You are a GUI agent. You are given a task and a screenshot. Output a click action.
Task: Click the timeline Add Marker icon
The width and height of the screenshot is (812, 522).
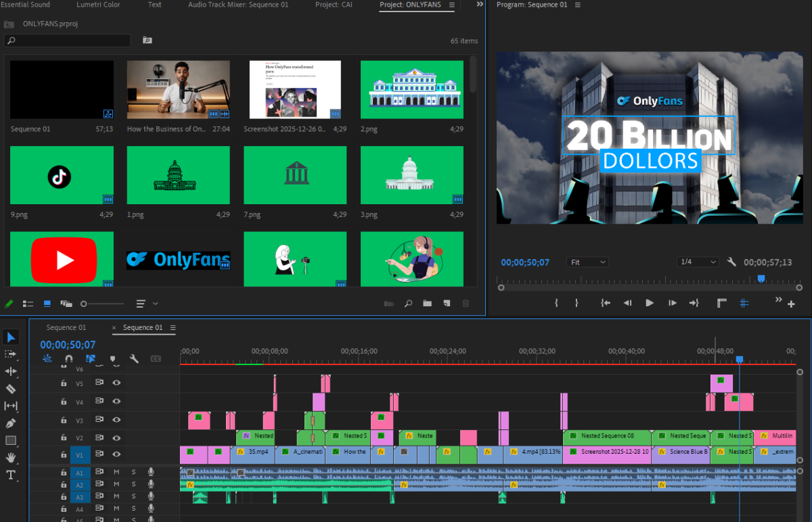[112, 359]
